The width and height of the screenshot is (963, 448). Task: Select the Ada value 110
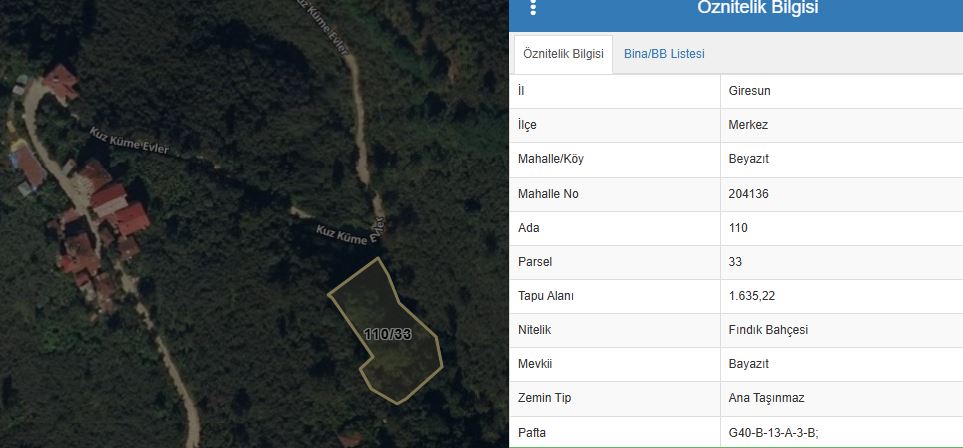[738, 228]
